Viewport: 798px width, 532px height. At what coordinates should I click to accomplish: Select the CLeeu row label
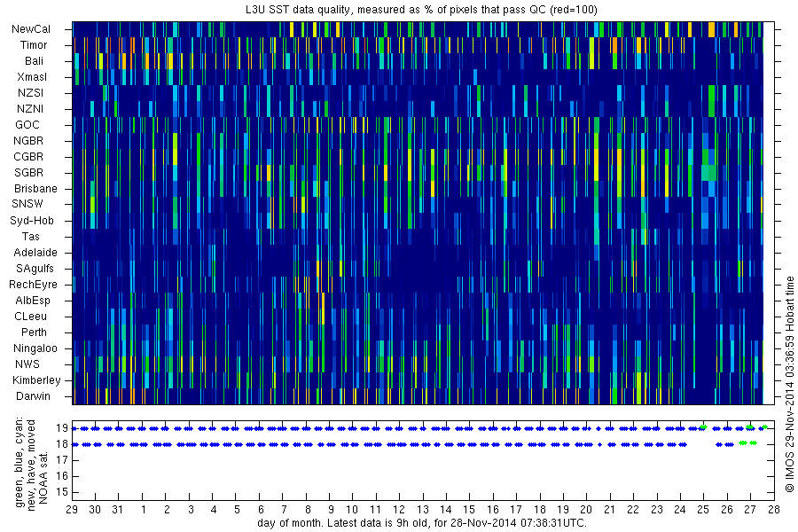[30, 317]
